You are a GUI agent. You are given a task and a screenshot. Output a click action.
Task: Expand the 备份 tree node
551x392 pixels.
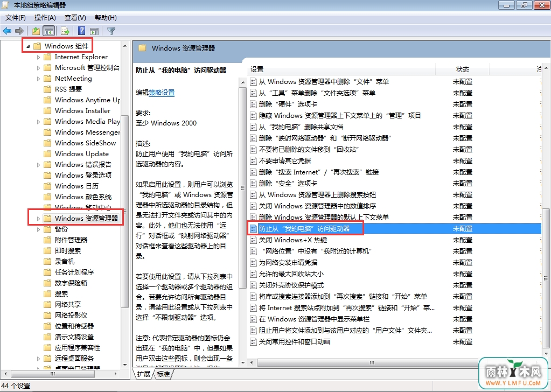coord(38,229)
